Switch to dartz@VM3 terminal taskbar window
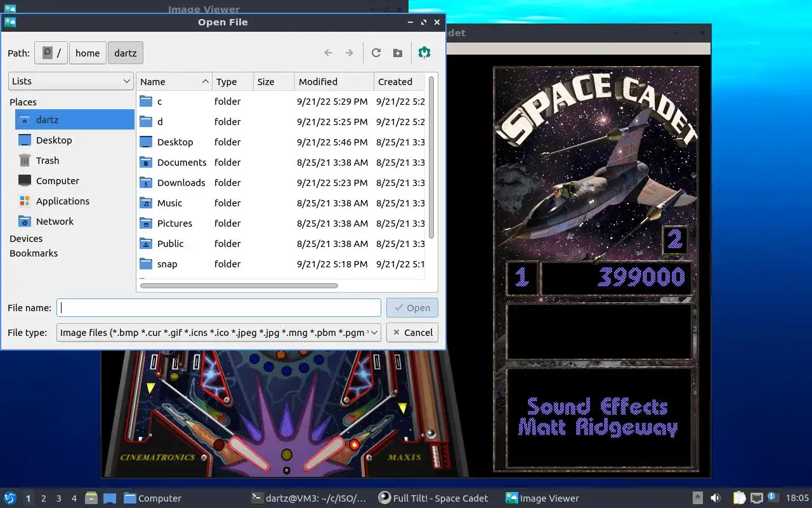 pyautogui.click(x=309, y=498)
